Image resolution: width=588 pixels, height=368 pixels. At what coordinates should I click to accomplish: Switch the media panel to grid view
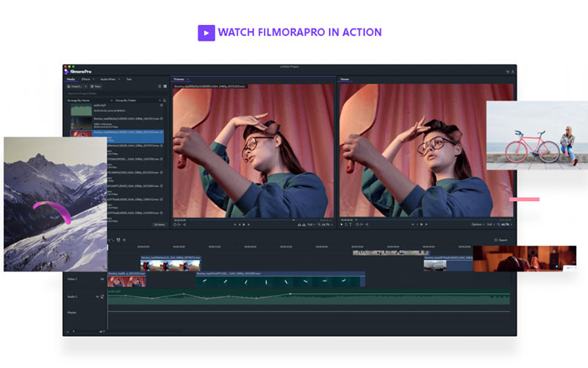(165, 86)
